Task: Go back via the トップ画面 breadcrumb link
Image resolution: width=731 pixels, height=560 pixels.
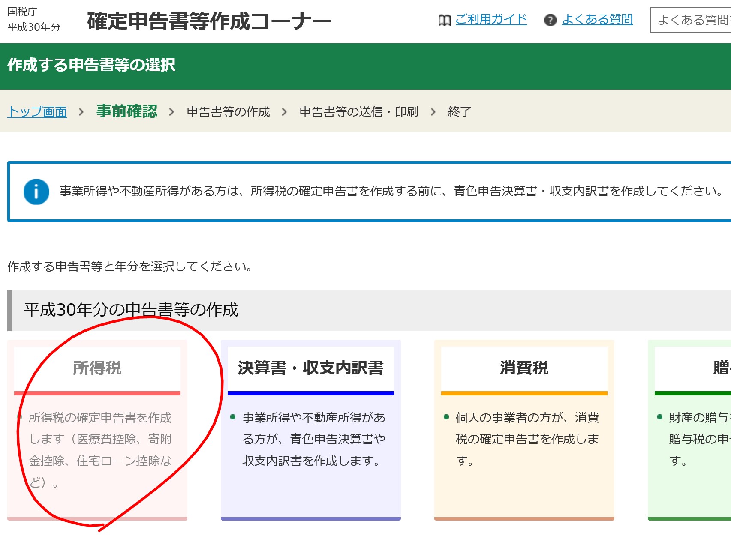Action: click(x=37, y=112)
